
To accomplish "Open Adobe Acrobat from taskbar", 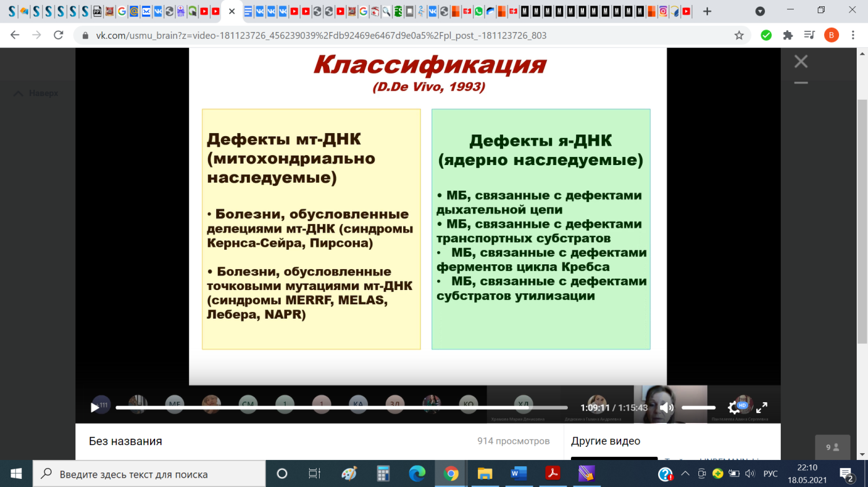I will pos(553,474).
